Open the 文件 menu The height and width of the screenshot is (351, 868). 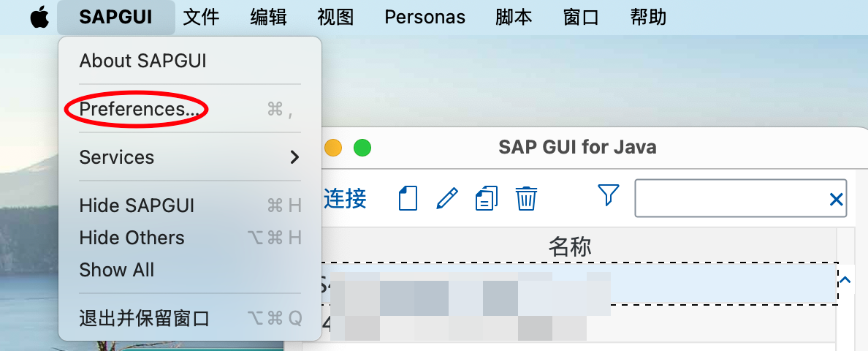pyautogui.click(x=202, y=17)
